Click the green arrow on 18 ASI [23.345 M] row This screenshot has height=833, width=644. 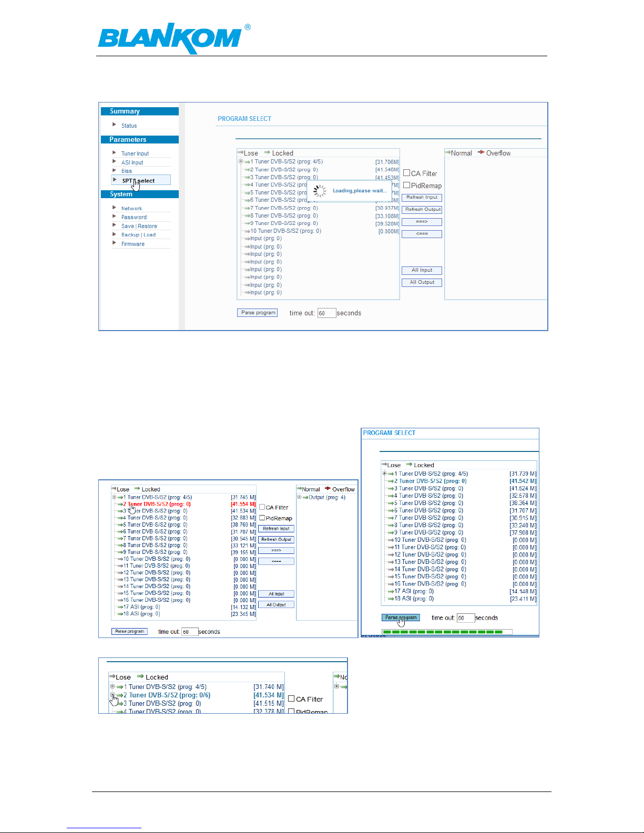pos(120,614)
